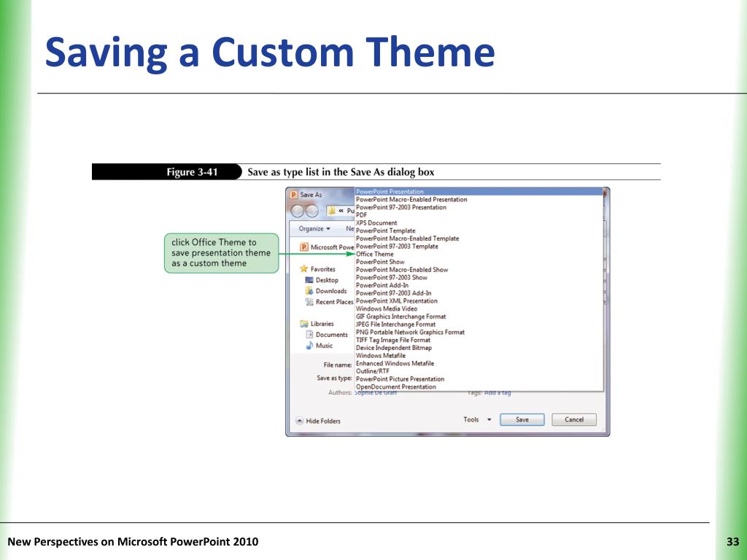Click the Forward navigation arrow
Viewport: 747px width, 560px height.
[x=312, y=211]
